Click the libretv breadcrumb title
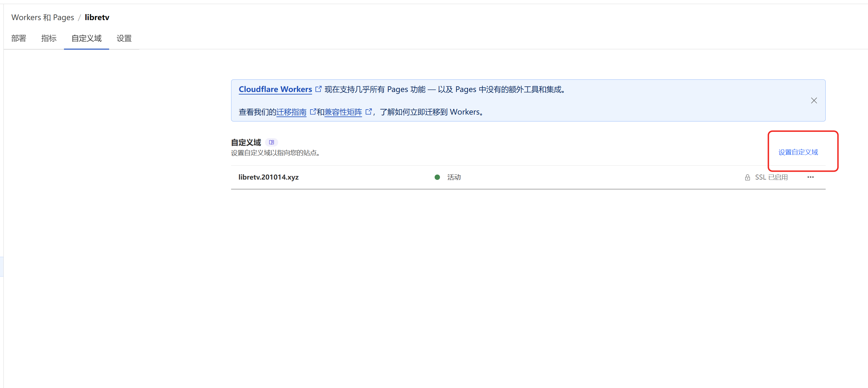Viewport: 868px width, 388px height. [97, 17]
